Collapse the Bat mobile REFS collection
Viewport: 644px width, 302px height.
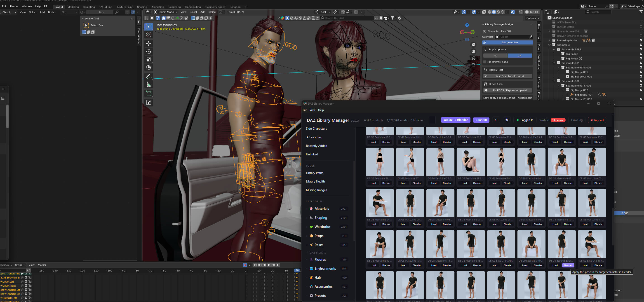point(554,49)
